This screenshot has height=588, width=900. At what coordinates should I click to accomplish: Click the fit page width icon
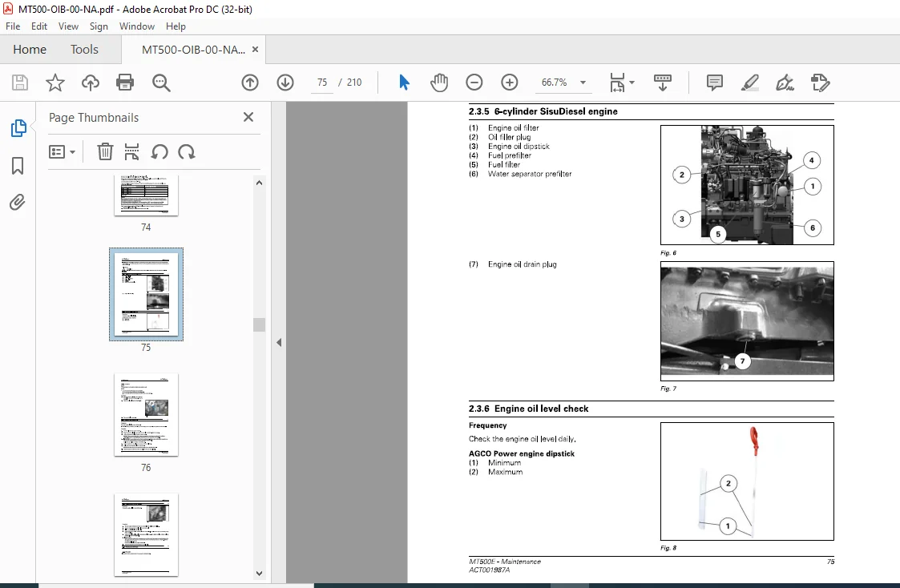coord(617,83)
